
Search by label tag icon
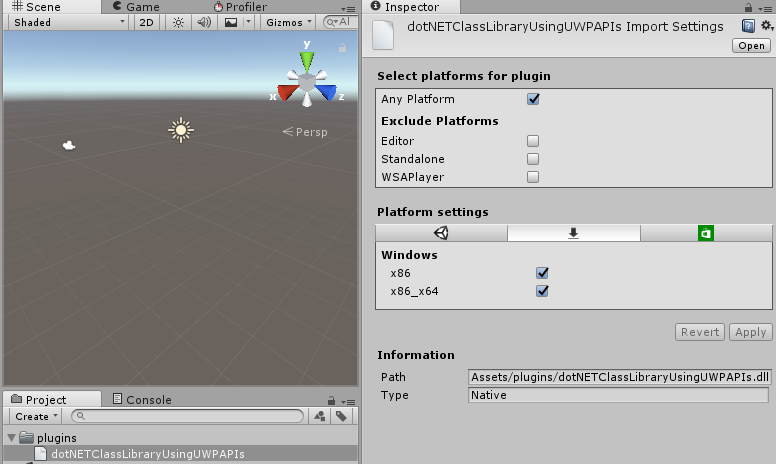[341, 417]
